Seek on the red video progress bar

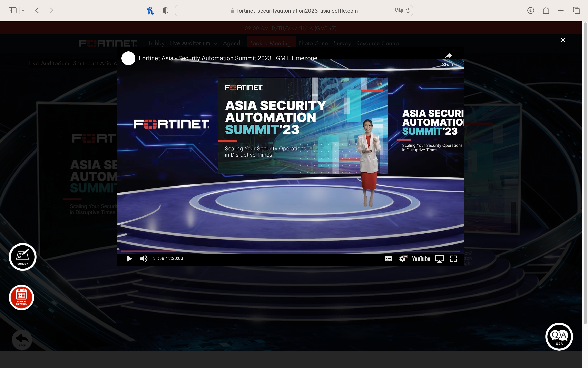tap(291, 251)
